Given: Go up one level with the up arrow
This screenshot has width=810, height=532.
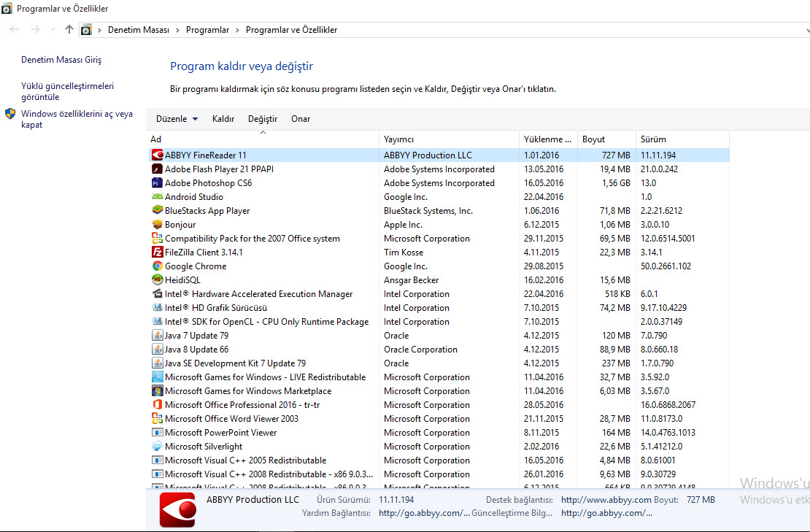Looking at the screenshot, I should click(x=69, y=30).
